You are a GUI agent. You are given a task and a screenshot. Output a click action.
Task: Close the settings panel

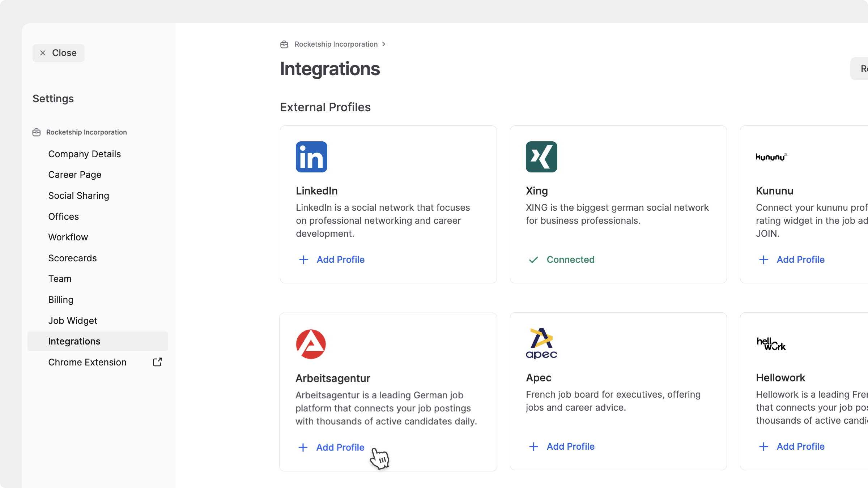[59, 53]
